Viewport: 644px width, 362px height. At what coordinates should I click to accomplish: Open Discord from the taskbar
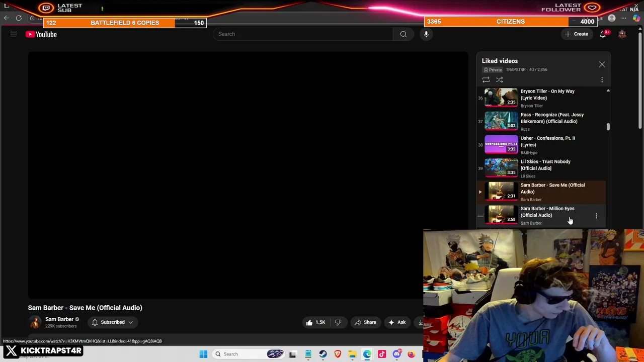pos(397,354)
